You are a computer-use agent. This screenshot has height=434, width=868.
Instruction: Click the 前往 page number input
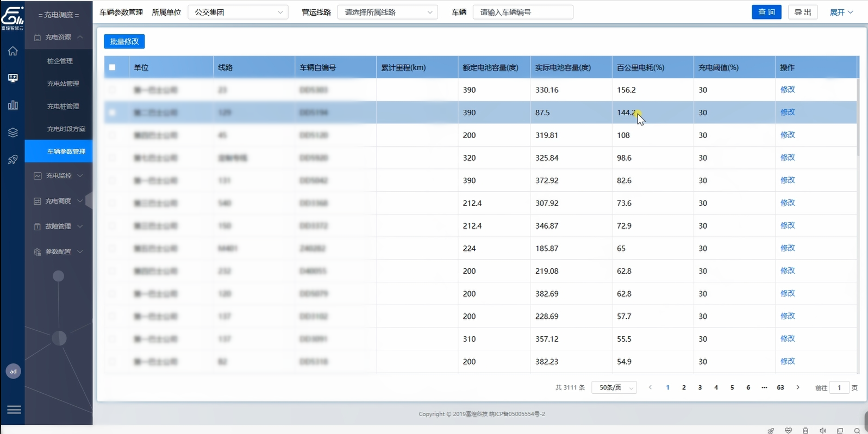pos(839,387)
